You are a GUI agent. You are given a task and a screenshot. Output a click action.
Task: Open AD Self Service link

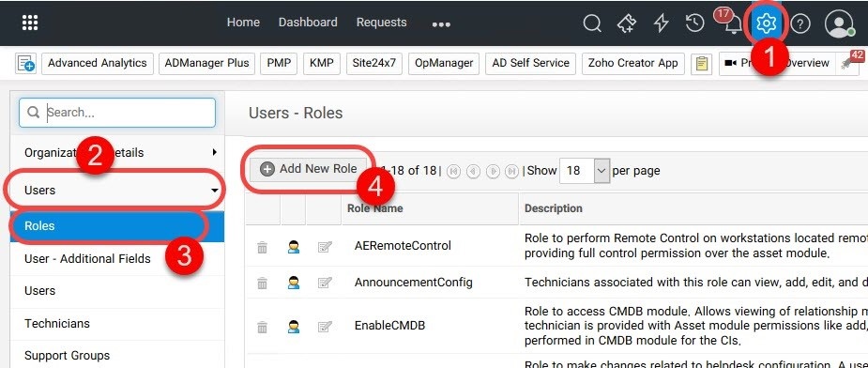tap(530, 63)
